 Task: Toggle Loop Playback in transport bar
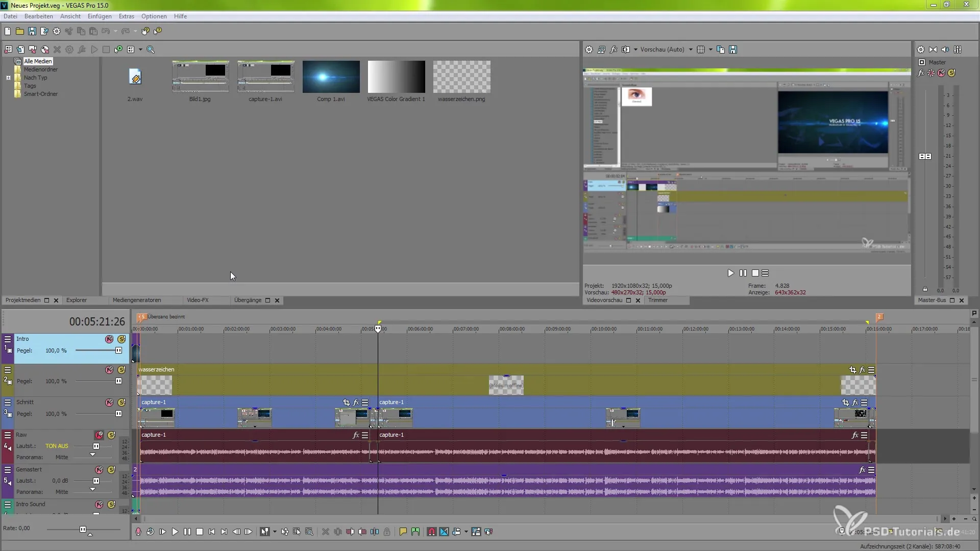[x=151, y=532]
